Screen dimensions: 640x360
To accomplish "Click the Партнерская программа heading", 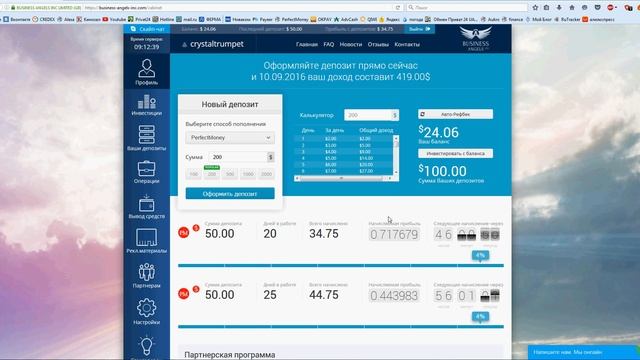I will pos(229,355).
